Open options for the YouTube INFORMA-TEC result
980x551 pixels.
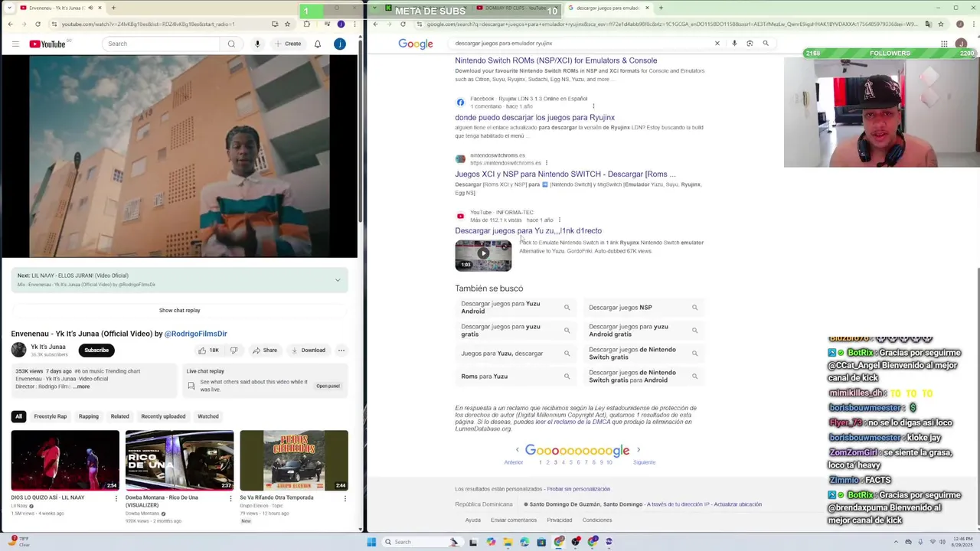point(560,220)
